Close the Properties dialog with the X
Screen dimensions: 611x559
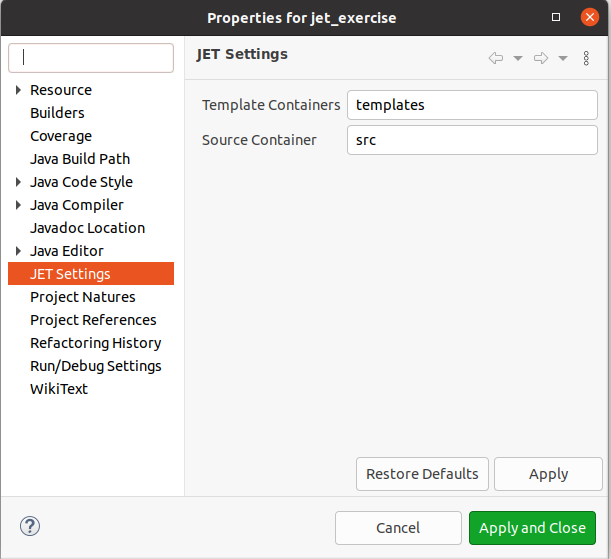tap(590, 17)
